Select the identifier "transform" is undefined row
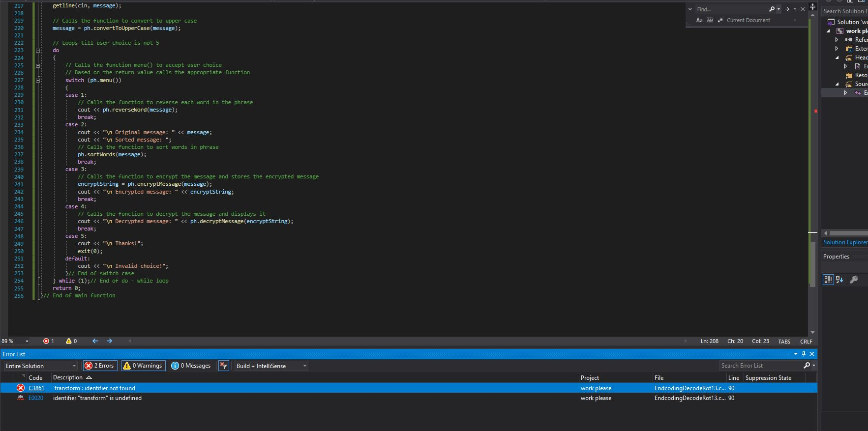The height and width of the screenshot is (431, 868). pos(408,398)
